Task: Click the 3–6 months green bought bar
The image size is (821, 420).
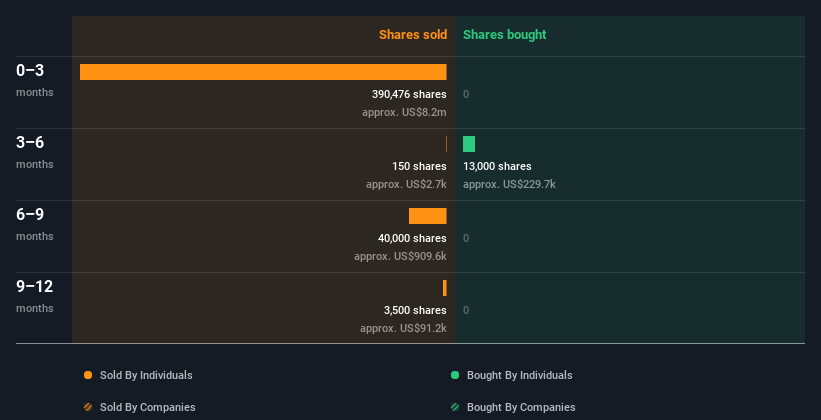Action: pos(469,144)
